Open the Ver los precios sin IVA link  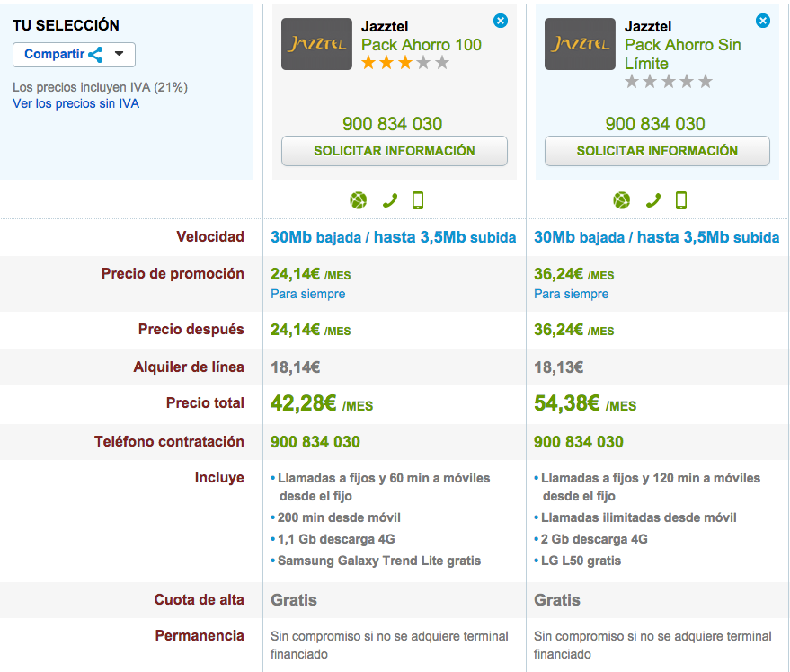click(75, 103)
